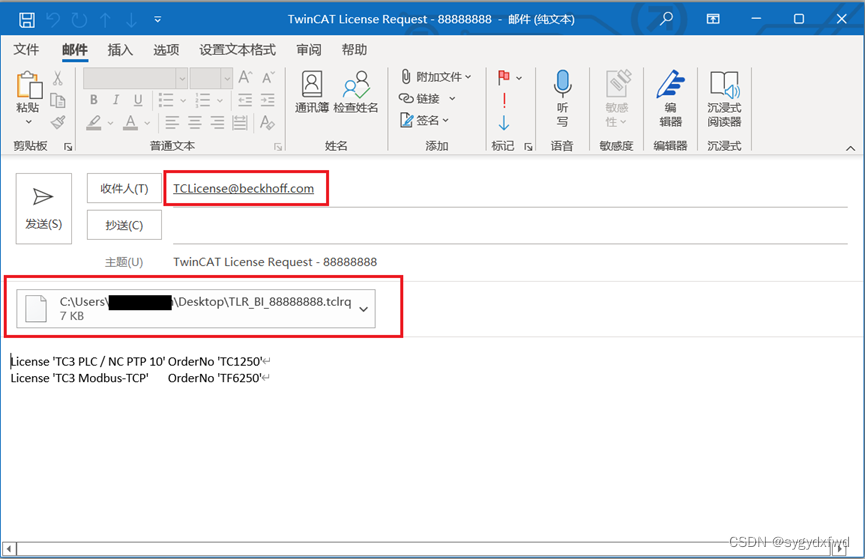This screenshot has width=865, height=559.
Task: Open the Quick Access Toolbar customize menu
Action: point(158,19)
